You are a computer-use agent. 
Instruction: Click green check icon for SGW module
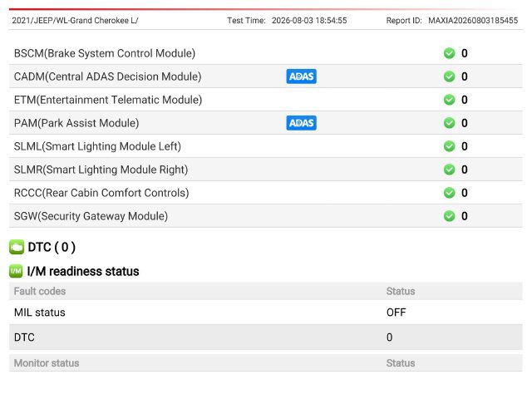[449, 216]
